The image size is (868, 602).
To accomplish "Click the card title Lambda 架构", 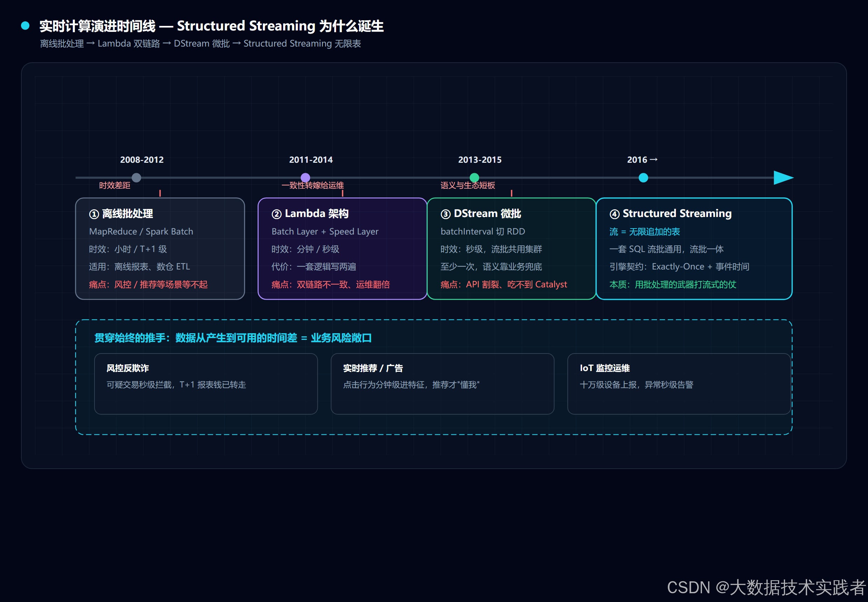I will pos(316,214).
